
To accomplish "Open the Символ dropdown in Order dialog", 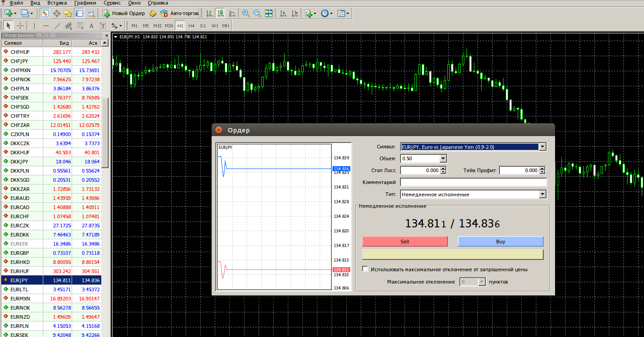I will (x=542, y=147).
